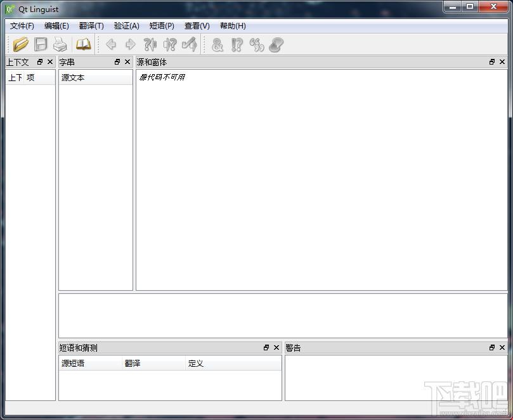Close the 警告 dock panel
The width and height of the screenshot is (513, 420).
coord(502,347)
